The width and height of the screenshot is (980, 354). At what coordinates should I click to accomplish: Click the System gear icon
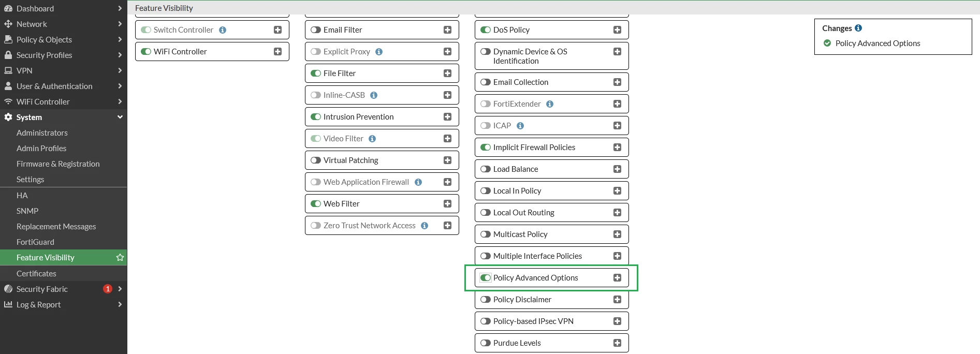point(8,117)
